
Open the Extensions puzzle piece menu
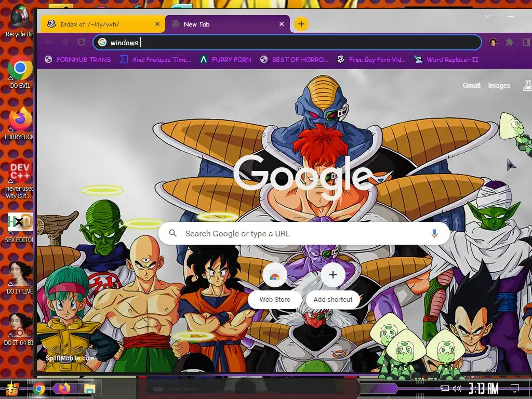click(510, 42)
